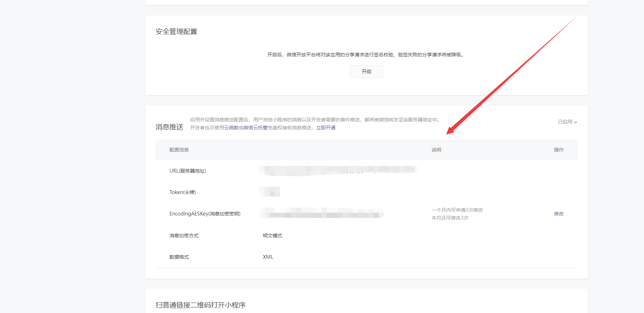Image resolution: width=644 pixels, height=313 pixels.
Task: Open the 云函数 link
Action: coord(231,128)
